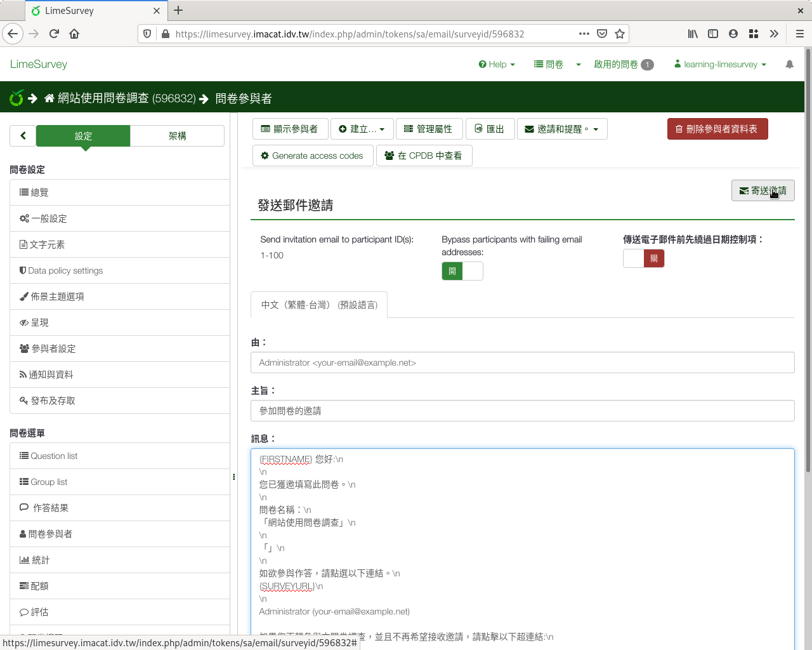Click LimeSurvey brand text link
The width and height of the screenshot is (812, 650).
pyautogui.click(x=39, y=64)
